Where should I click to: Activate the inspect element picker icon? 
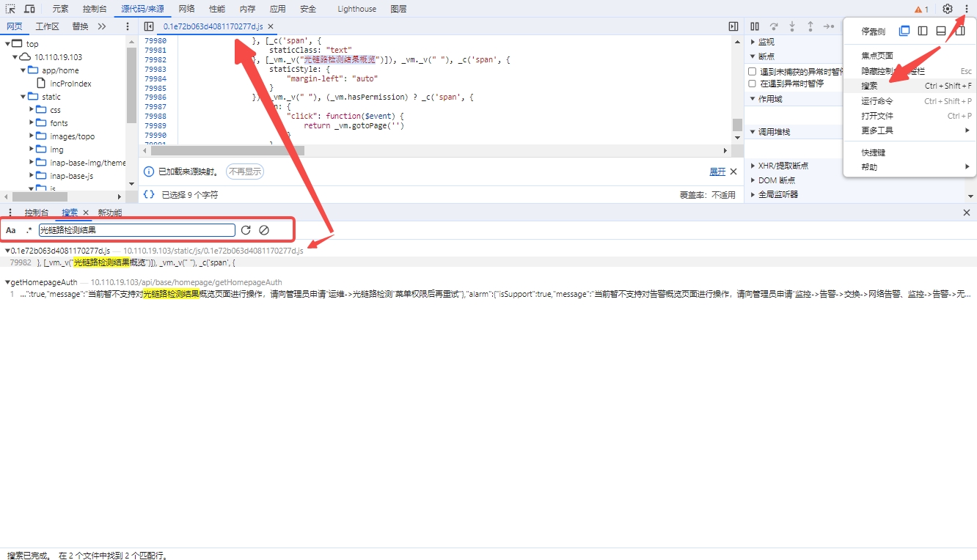pos(10,9)
